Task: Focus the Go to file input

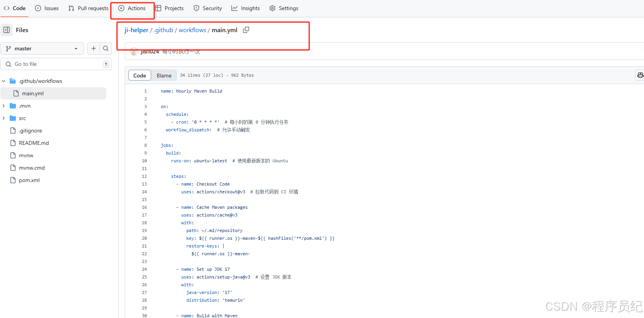Action: (x=56, y=64)
